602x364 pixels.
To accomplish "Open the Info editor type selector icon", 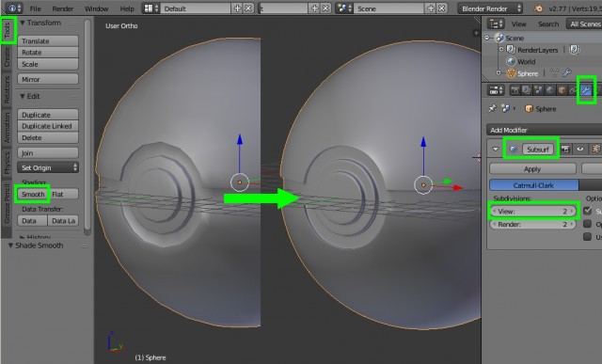I will point(14,8).
